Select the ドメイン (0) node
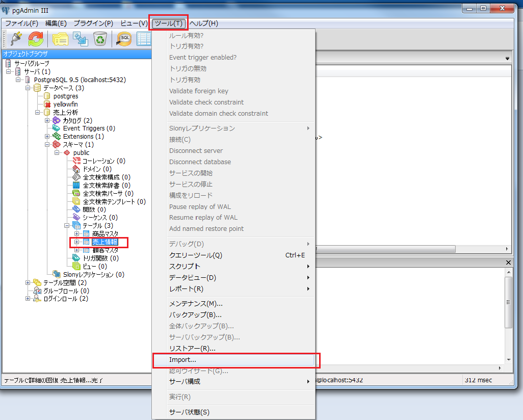Image resolution: width=523 pixels, height=420 pixels. pyautogui.click(x=97, y=169)
